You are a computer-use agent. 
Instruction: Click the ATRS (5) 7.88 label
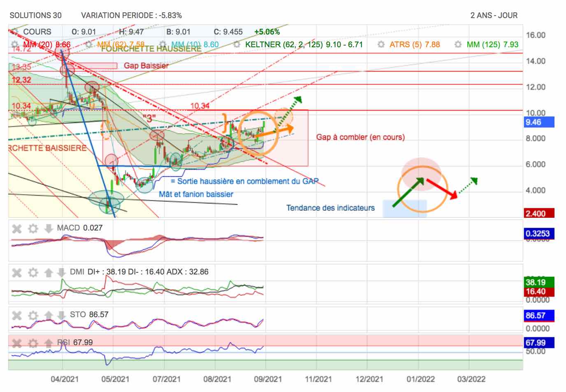pyautogui.click(x=415, y=44)
